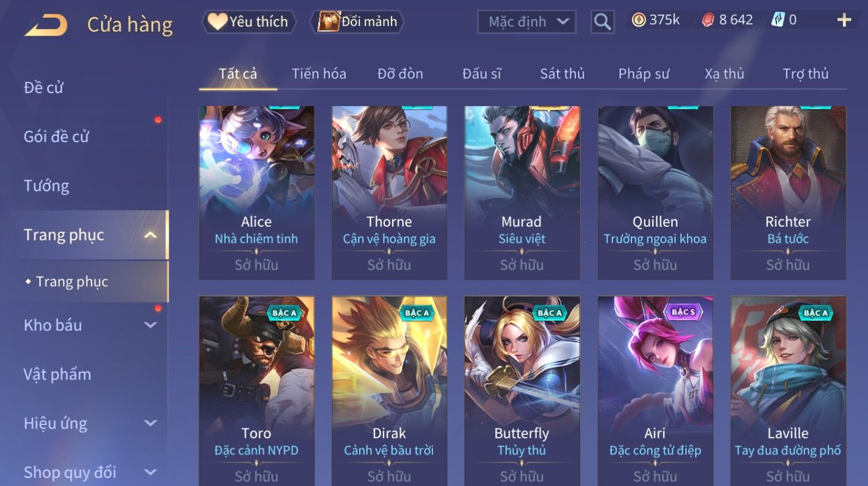Expand the Hiệu ứng sidebar section
Image resolution: width=868 pixels, height=486 pixels.
pyautogui.click(x=150, y=423)
